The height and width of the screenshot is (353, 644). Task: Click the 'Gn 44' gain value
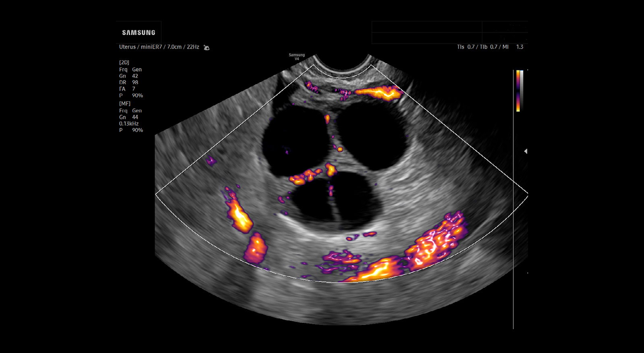coord(128,117)
